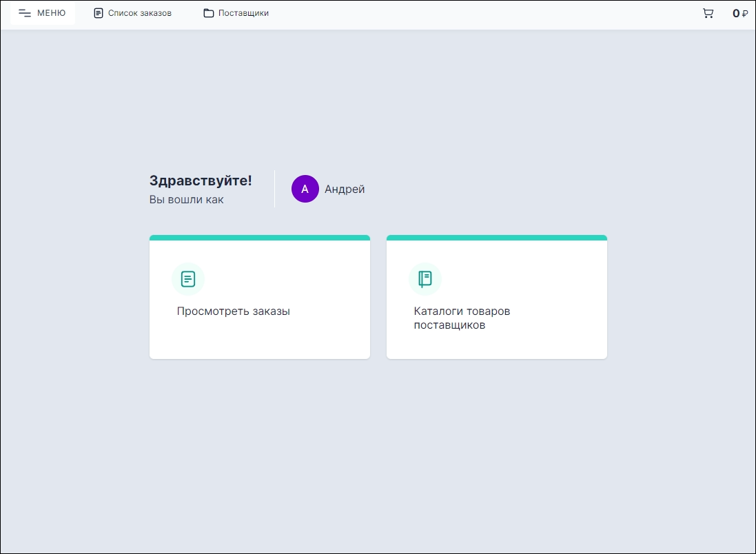Switch to the Список заказов section
The height and width of the screenshot is (554, 756).
[x=132, y=12]
